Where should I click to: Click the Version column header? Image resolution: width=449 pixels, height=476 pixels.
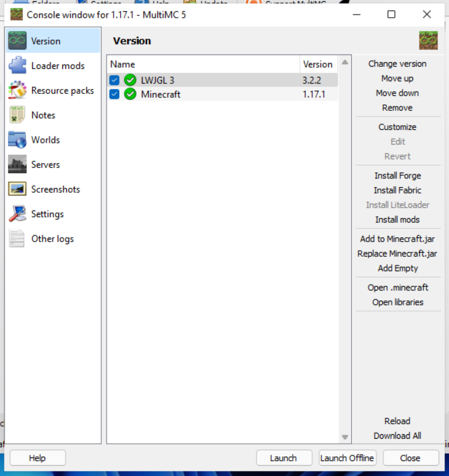318,64
